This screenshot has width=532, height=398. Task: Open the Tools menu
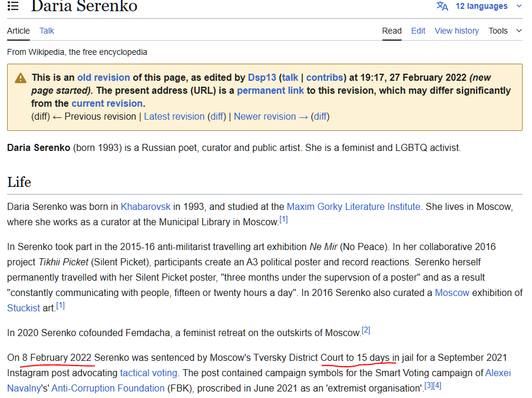pos(498,31)
